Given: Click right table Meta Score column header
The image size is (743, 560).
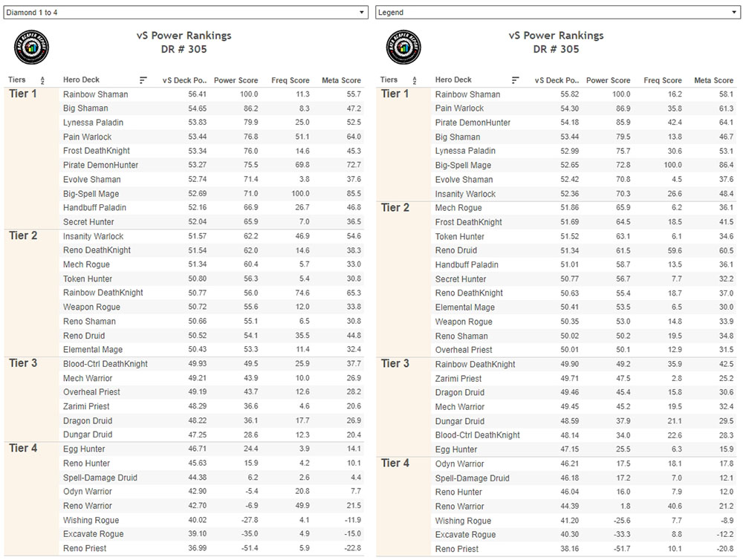Looking at the screenshot, I should 713,80.
